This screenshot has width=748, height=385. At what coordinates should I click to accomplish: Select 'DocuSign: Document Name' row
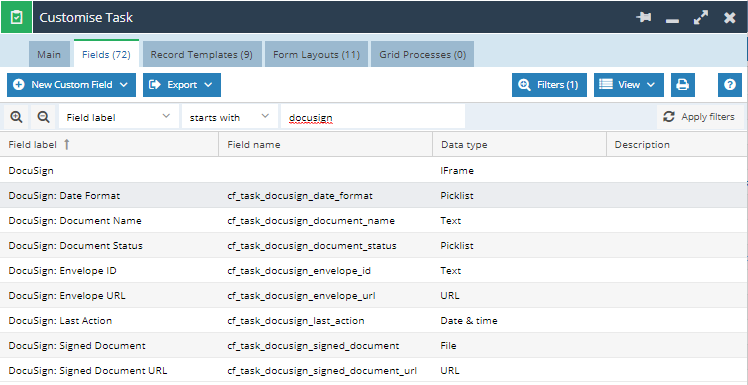pyautogui.click(x=374, y=221)
